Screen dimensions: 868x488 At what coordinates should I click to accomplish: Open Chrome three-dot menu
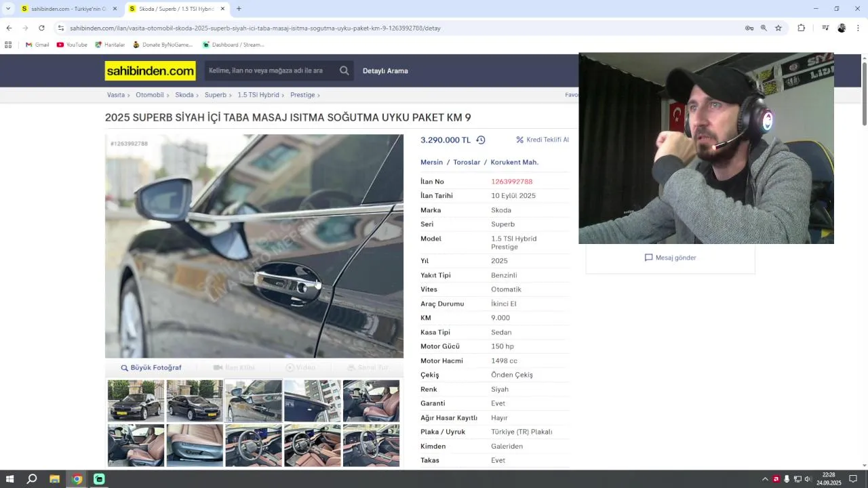pyautogui.click(x=858, y=28)
